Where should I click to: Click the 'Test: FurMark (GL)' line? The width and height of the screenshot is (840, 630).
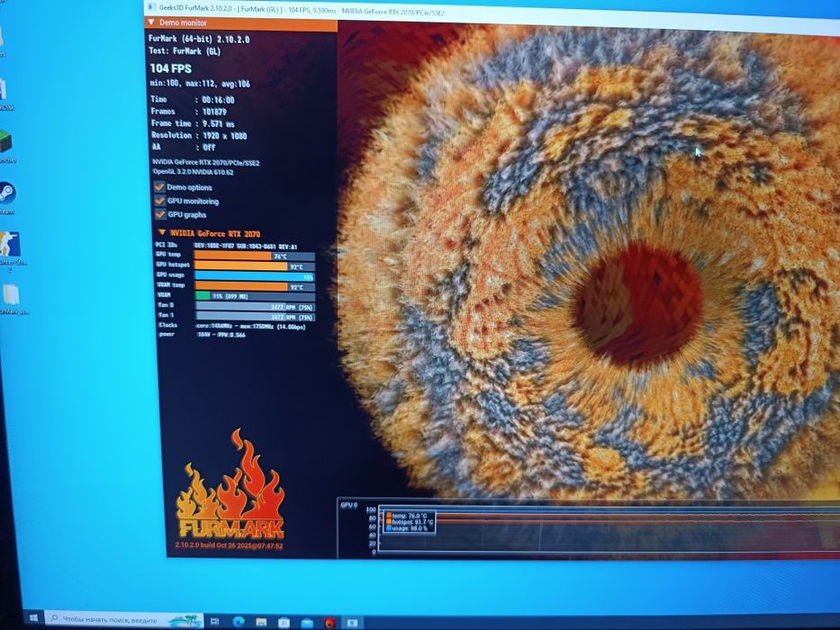pyautogui.click(x=185, y=51)
